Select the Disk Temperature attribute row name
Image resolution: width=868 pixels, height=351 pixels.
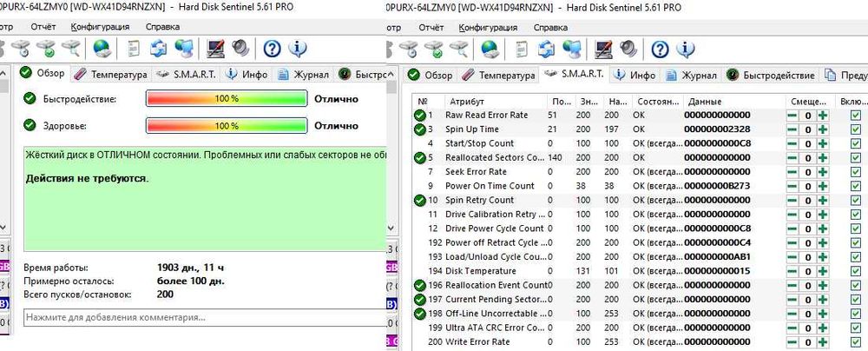pyautogui.click(x=481, y=271)
